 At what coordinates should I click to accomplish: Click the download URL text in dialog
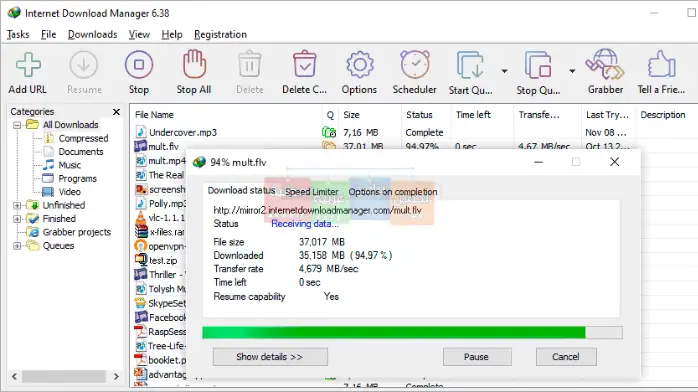[x=317, y=210]
